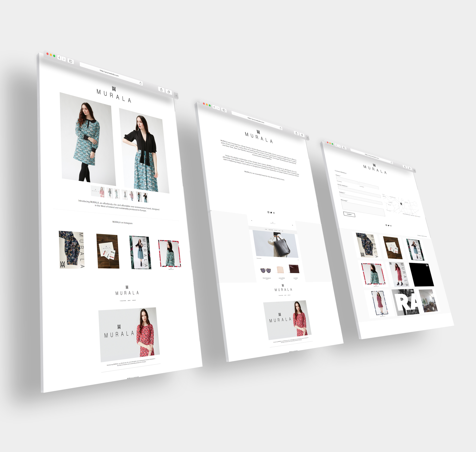Image resolution: width=476 pixels, height=452 pixels.
Task: Reload page in the middle browser window
Action: (280, 128)
